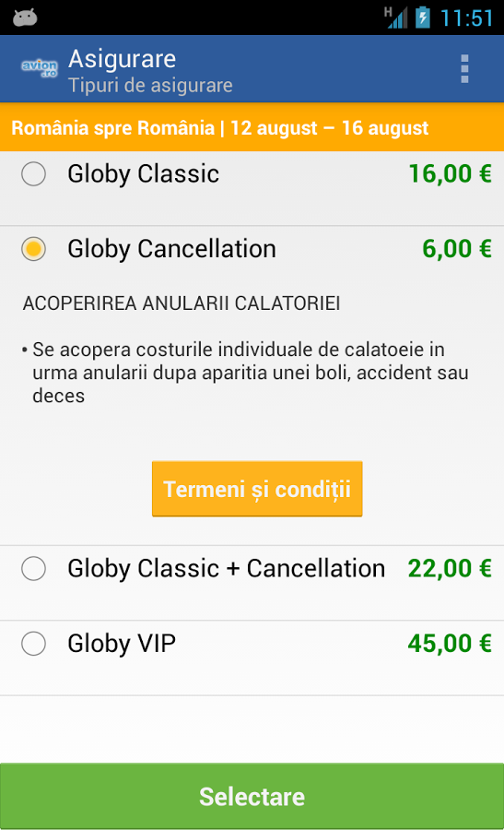This screenshot has height=830, width=504.
Task: Select the Globy VIP radio button
Action: pyautogui.click(x=33, y=644)
